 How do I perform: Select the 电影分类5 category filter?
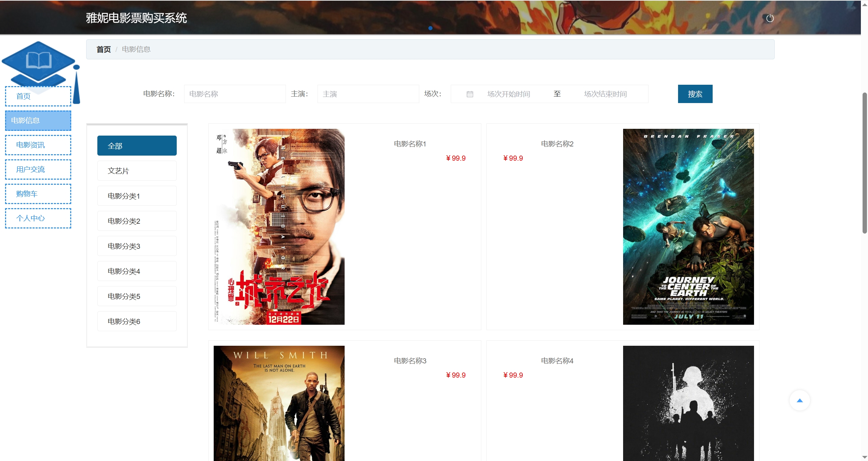click(137, 296)
